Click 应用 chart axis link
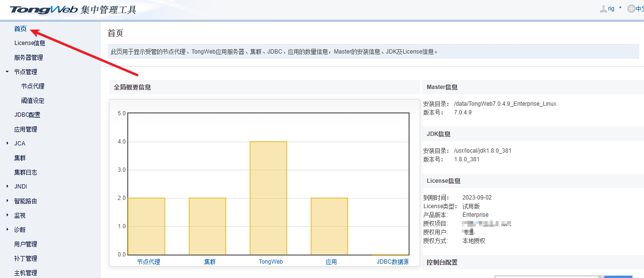The height and width of the screenshot is (278, 644). pyautogui.click(x=331, y=262)
